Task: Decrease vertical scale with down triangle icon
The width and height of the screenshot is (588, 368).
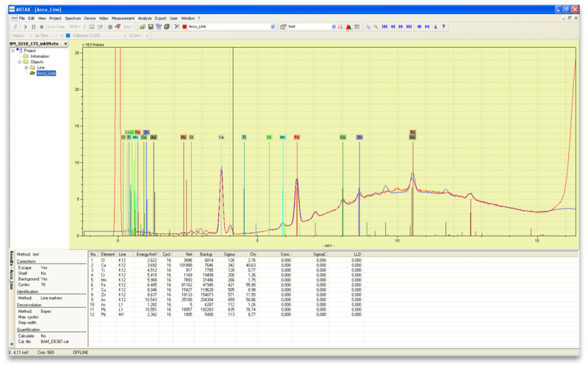Action: pyautogui.click(x=444, y=26)
